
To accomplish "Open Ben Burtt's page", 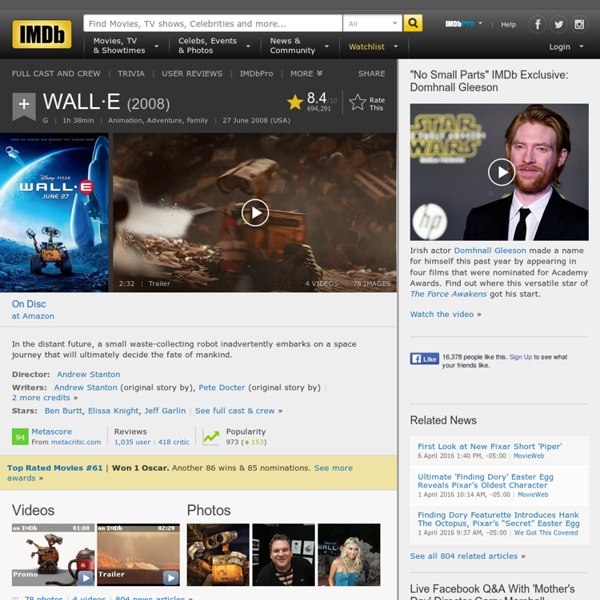I will 63,411.
